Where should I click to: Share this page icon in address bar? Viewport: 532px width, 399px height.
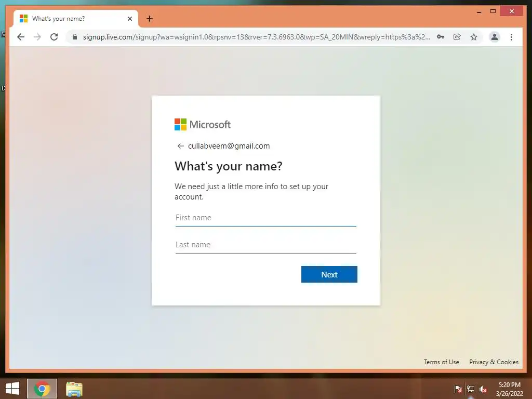click(x=457, y=37)
